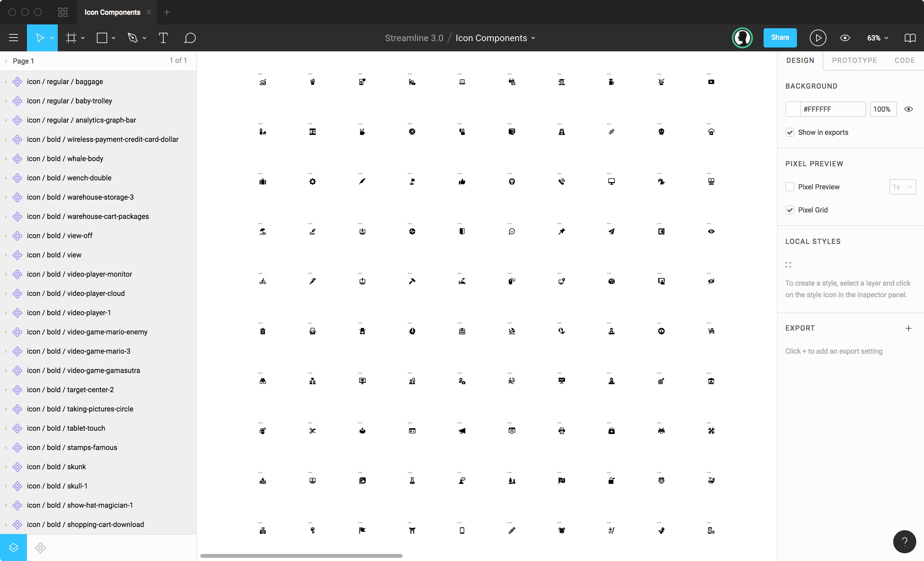Add an export setting with the plus button
924x561 pixels.
(909, 328)
